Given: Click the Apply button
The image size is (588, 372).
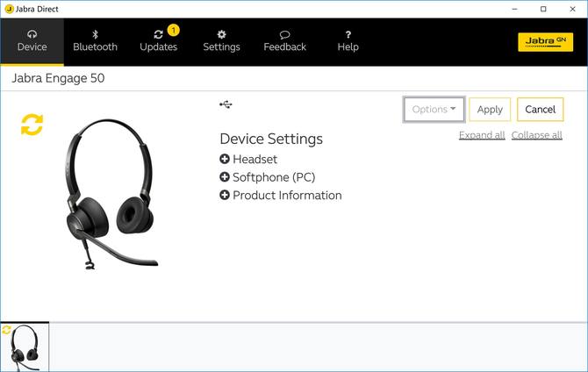Looking at the screenshot, I should (490, 110).
